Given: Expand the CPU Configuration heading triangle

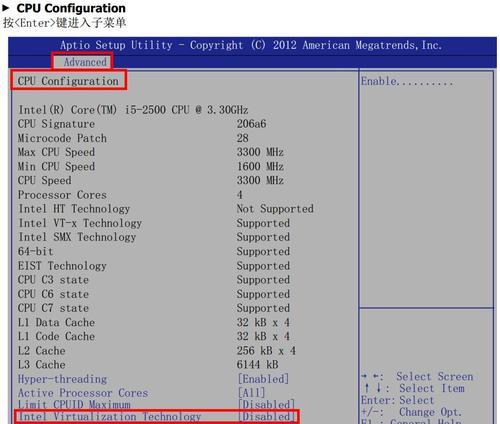Looking at the screenshot, I should 6,8.
